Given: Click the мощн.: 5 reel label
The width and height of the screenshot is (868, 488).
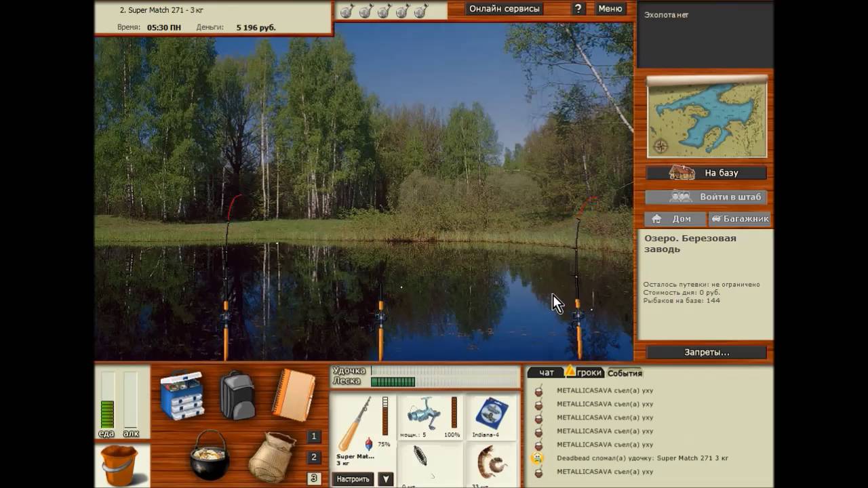Looking at the screenshot, I should point(414,435).
